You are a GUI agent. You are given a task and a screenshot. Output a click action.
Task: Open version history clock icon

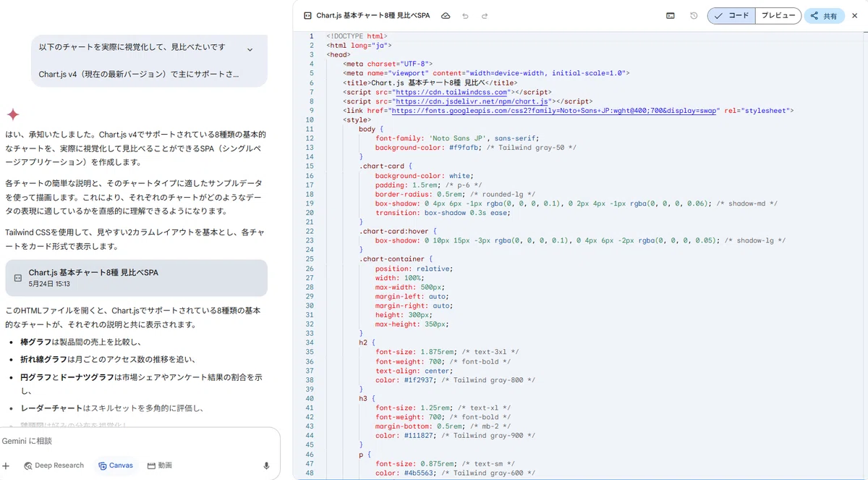tap(694, 15)
